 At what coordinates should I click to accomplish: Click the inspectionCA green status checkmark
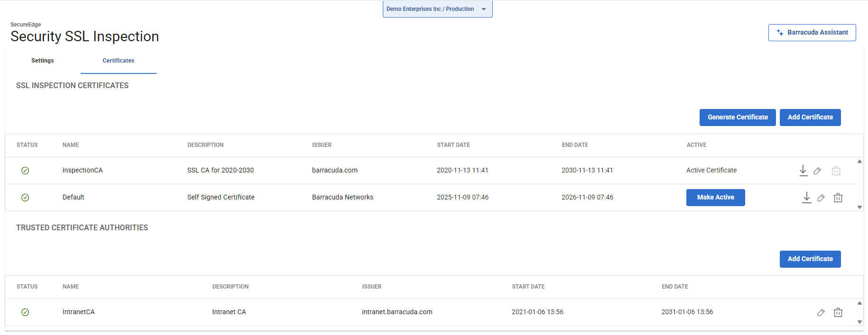point(25,171)
